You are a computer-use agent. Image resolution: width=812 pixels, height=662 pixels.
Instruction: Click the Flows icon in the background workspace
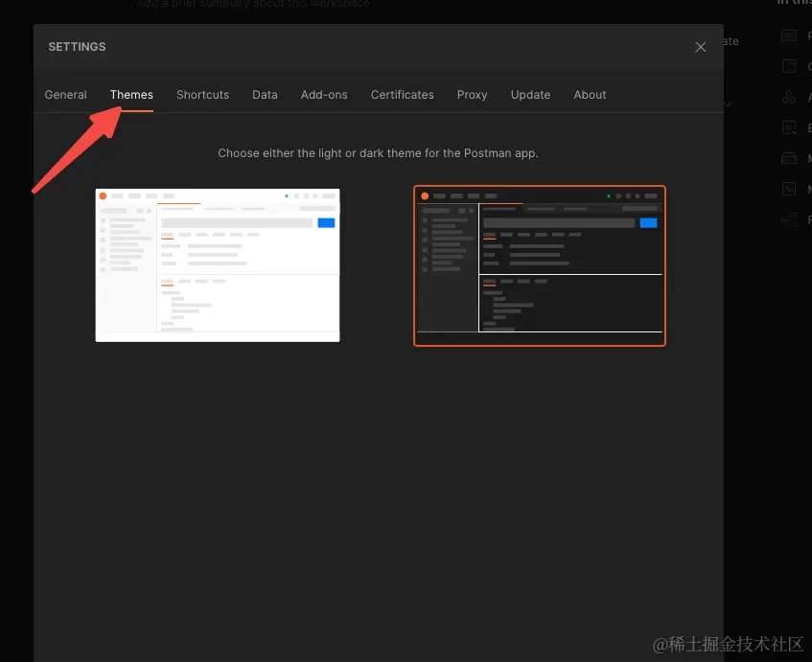(x=789, y=219)
